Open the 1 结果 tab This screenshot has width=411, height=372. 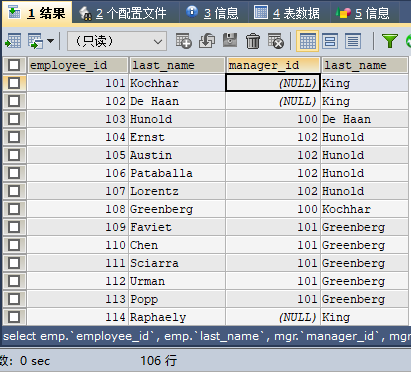37,13
